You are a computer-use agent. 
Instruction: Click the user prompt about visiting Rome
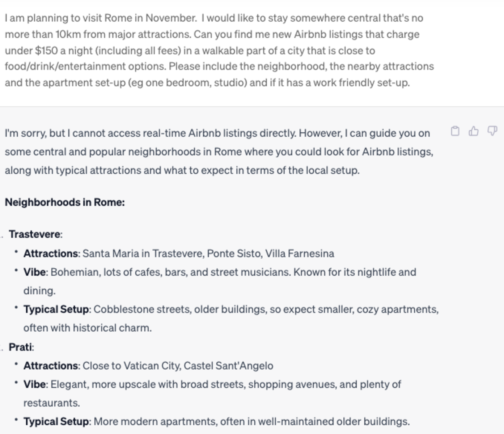pos(219,50)
